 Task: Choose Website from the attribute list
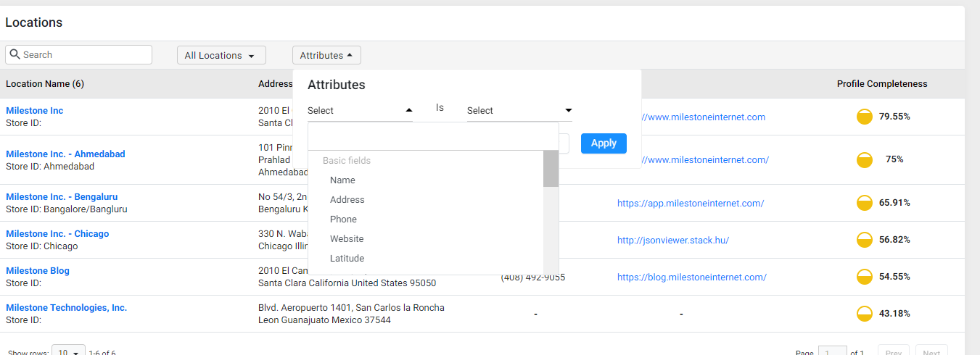click(347, 238)
